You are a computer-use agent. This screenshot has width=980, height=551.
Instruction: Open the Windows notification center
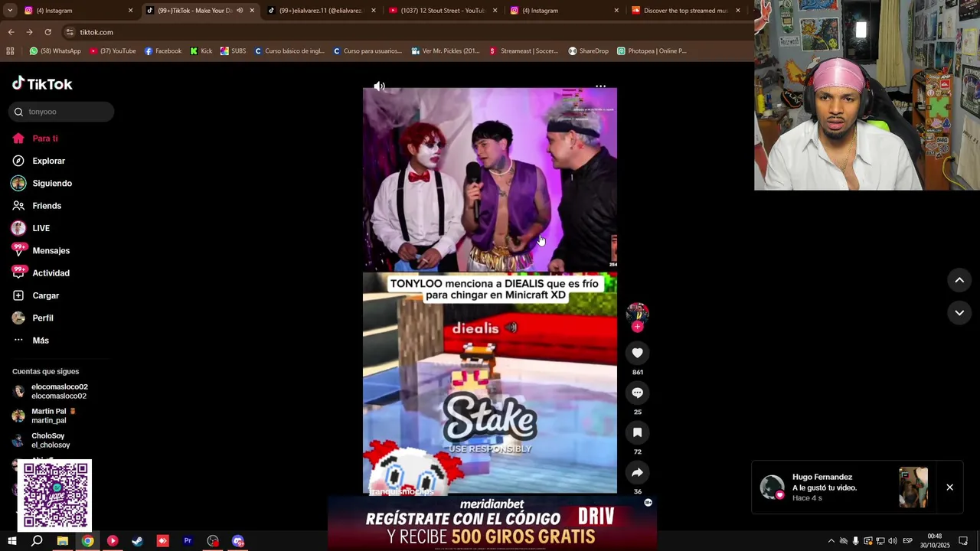pyautogui.click(x=964, y=541)
